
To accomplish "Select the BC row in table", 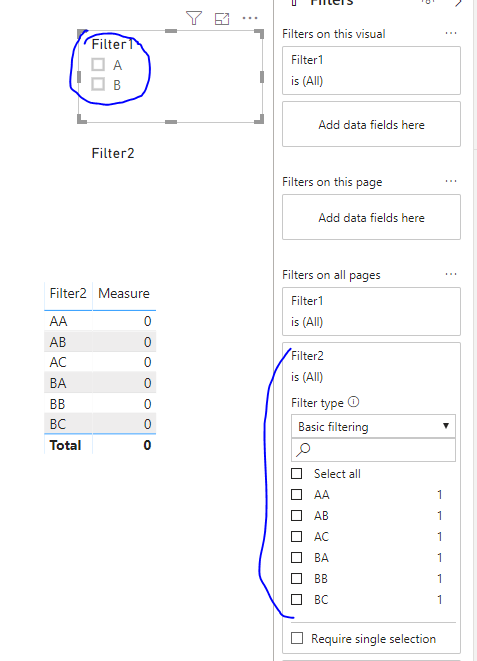I will tap(100, 424).
